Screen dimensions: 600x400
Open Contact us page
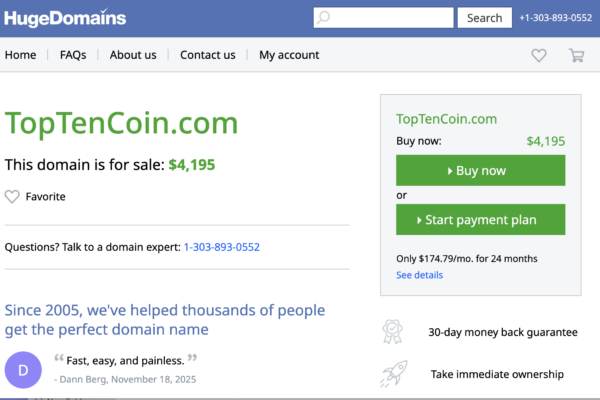(208, 55)
